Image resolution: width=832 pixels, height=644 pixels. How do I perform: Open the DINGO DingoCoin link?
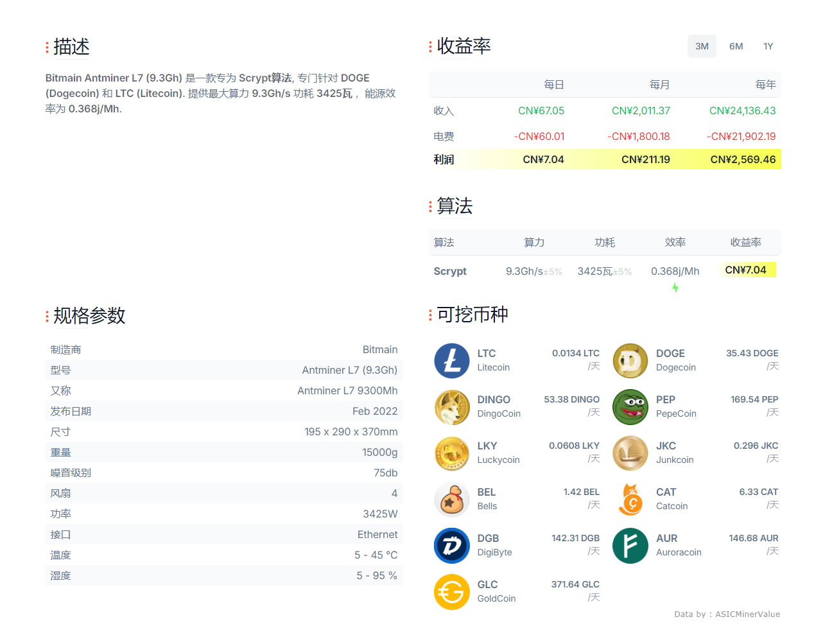pos(499,406)
